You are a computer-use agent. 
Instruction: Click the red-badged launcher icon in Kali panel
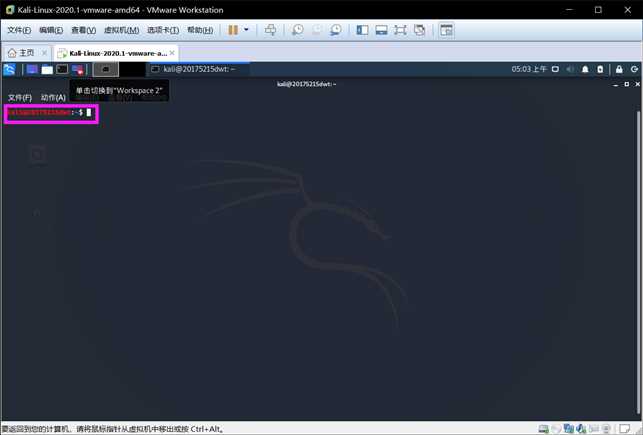(x=78, y=70)
